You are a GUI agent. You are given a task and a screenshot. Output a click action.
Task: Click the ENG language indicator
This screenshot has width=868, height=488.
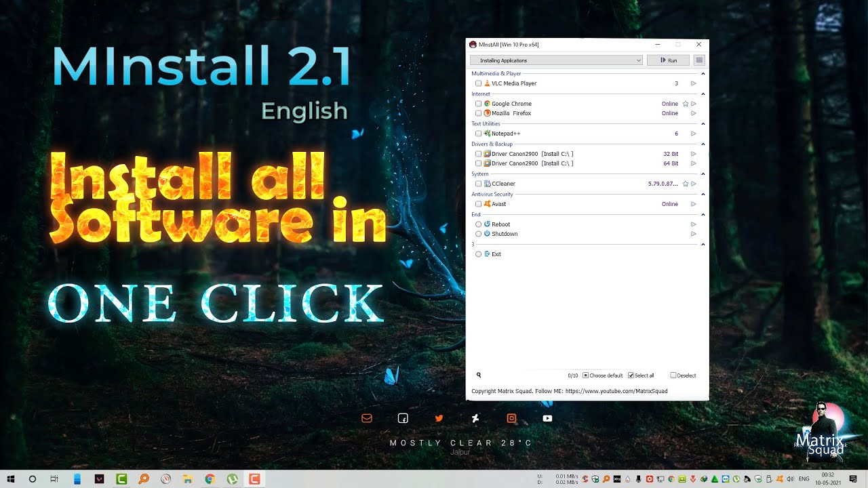click(x=804, y=479)
